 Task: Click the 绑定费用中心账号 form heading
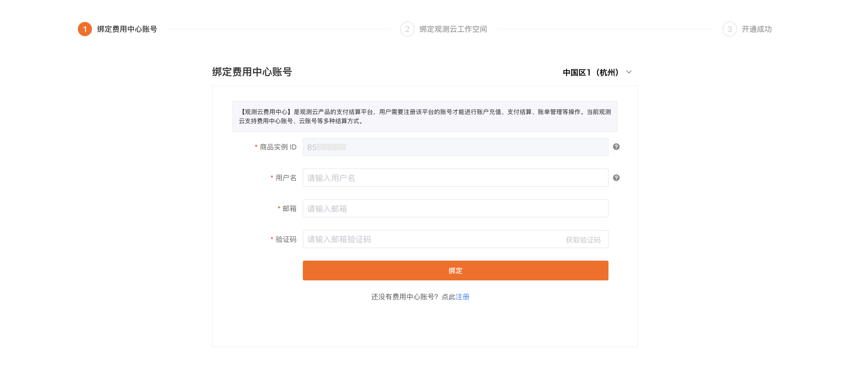[x=252, y=72]
